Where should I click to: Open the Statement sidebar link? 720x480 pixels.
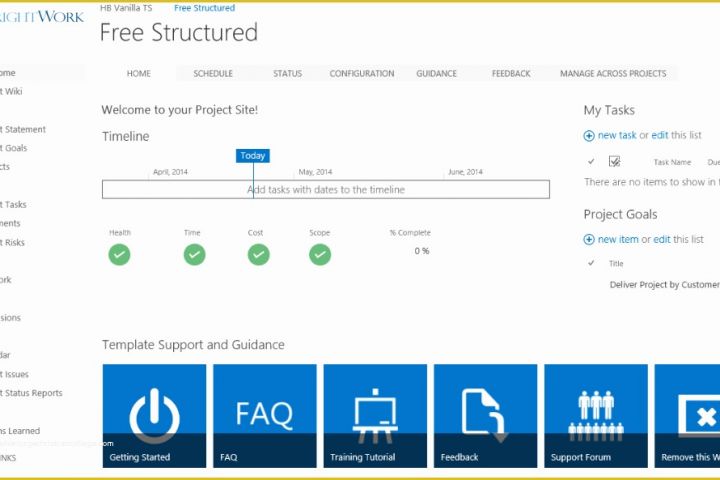pos(23,130)
